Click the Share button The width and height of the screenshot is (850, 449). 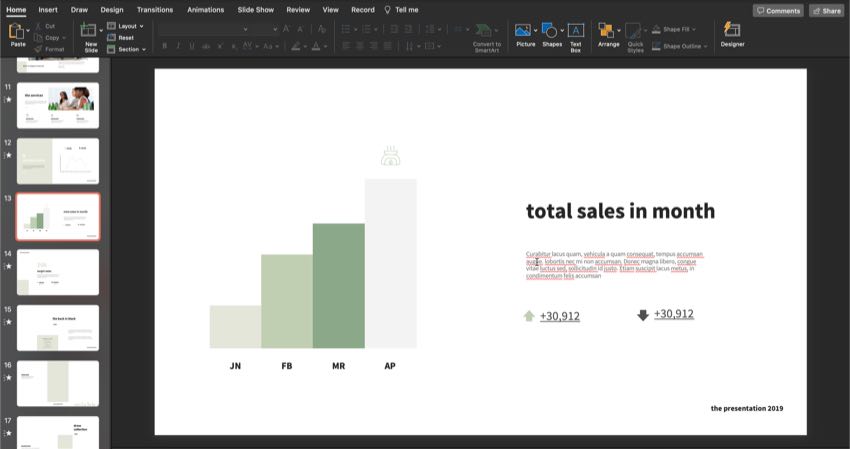coord(827,11)
